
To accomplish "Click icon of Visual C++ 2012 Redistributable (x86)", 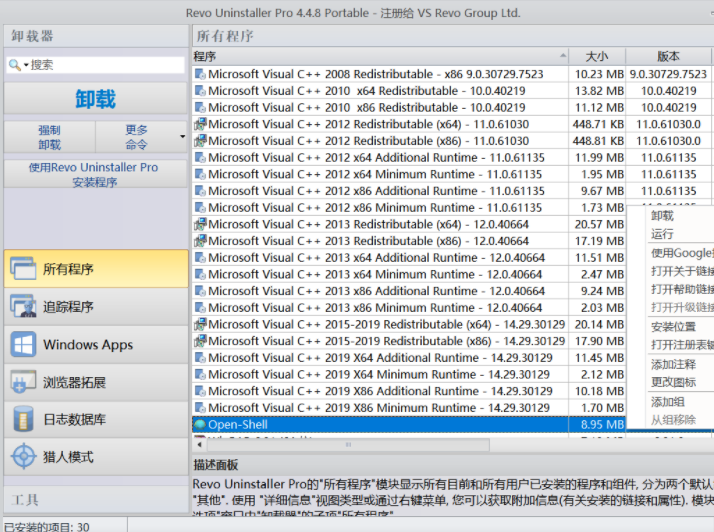I will (x=200, y=141).
